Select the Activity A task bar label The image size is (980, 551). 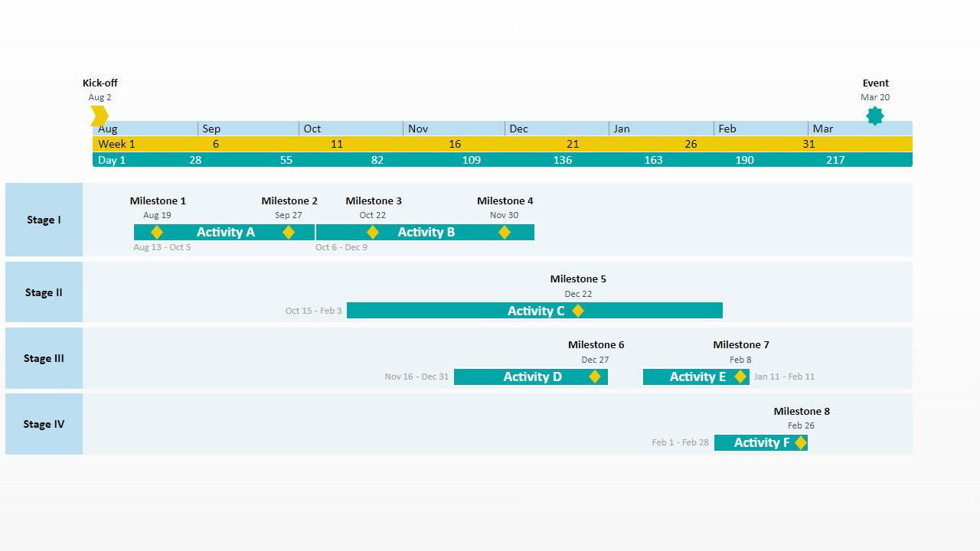coord(225,233)
